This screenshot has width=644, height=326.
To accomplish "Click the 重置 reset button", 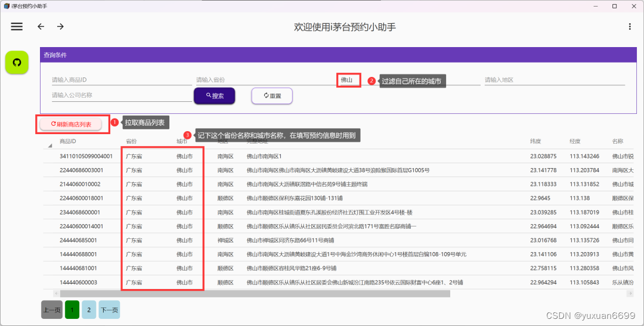I will 272,95.
